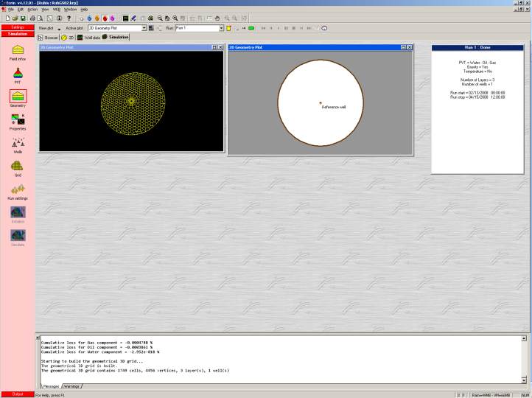Maximize the 3D Geometry Plot window

tap(214, 47)
